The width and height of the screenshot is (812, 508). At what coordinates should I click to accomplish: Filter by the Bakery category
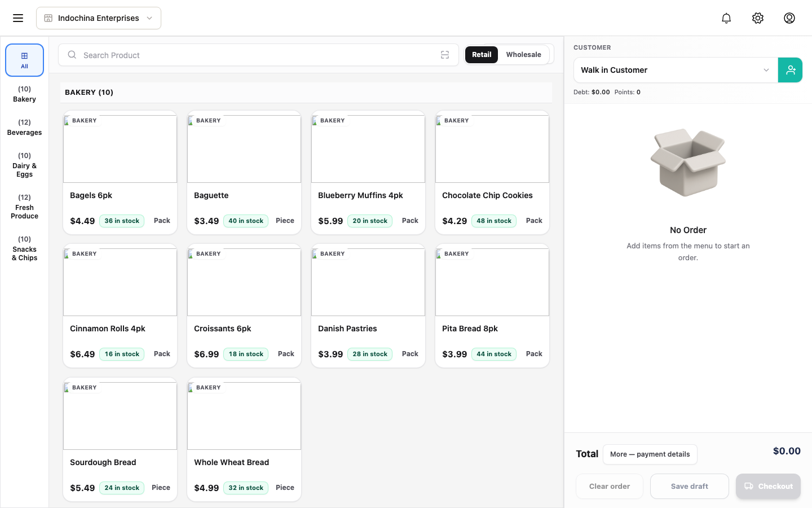(x=24, y=94)
